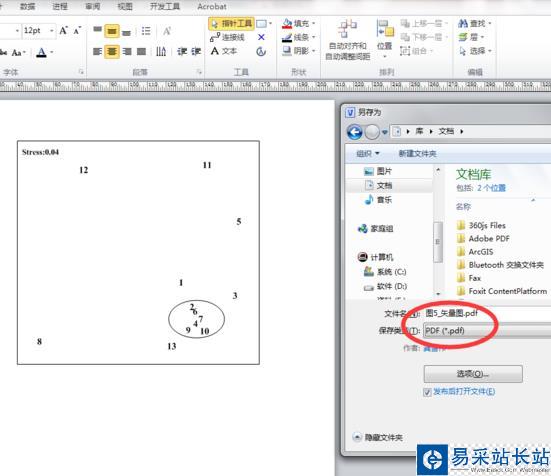Click the bullet list icon
Screen dimensions: 551x476
[x=146, y=31]
